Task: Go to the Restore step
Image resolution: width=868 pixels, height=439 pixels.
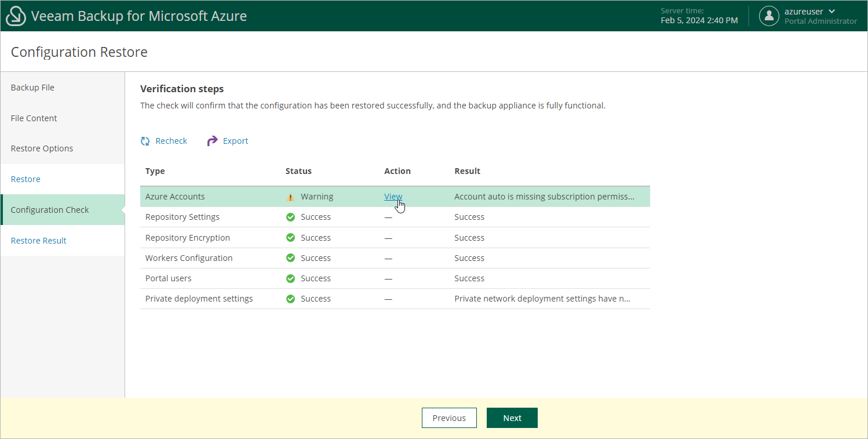Action: 63,179
